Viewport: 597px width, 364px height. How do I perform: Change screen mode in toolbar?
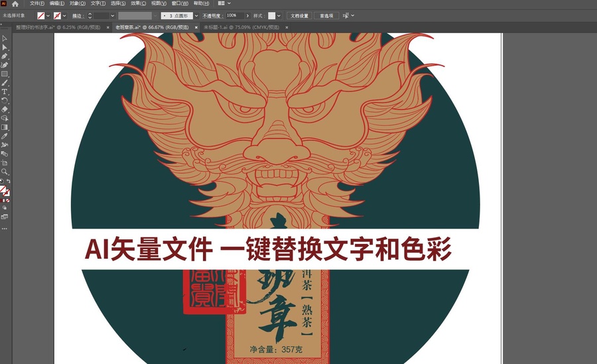pos(5,217)
